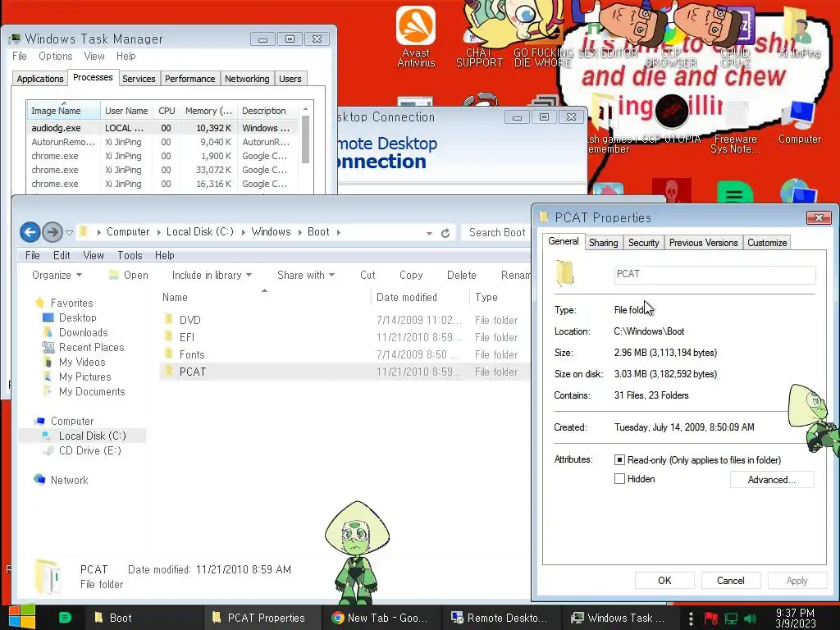Open the Customize tab in PCAT Properties
Viewport: 840px width, 630px height.
point(767,243)
